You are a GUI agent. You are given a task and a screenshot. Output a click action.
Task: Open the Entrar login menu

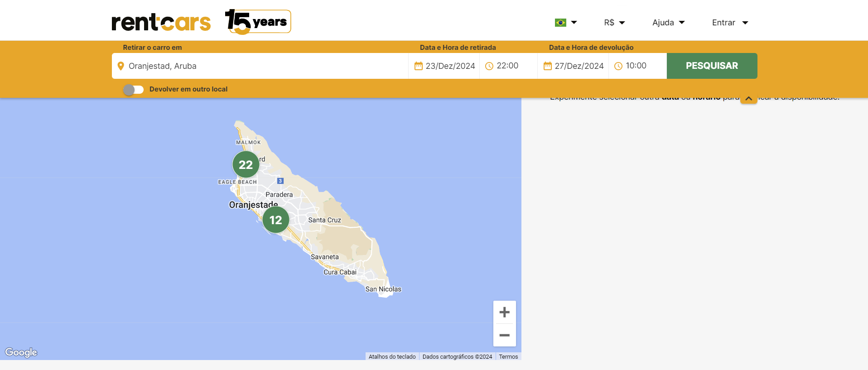coord(729,23)
